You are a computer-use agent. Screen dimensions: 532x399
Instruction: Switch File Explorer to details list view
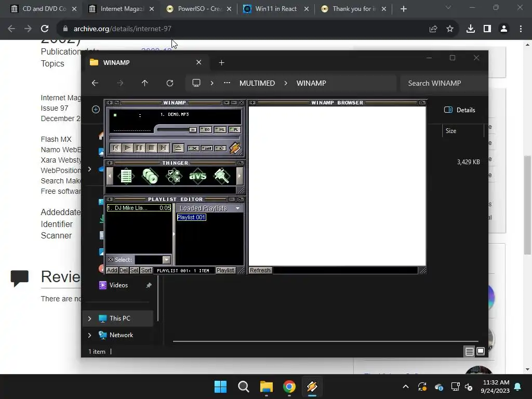[469, 351]
